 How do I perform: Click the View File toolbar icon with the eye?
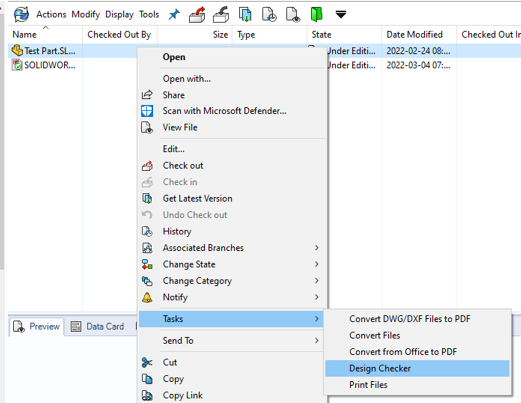293,15
